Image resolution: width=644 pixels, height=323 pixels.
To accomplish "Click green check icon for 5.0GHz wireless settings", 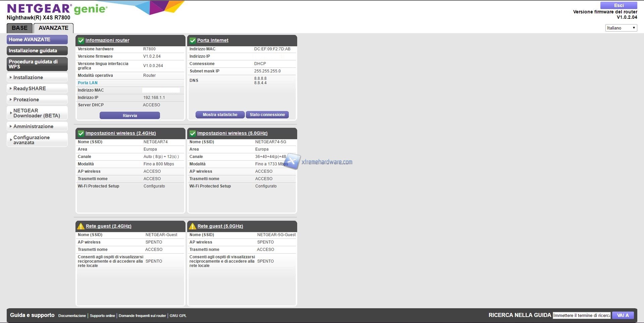I will pos(193,133).
